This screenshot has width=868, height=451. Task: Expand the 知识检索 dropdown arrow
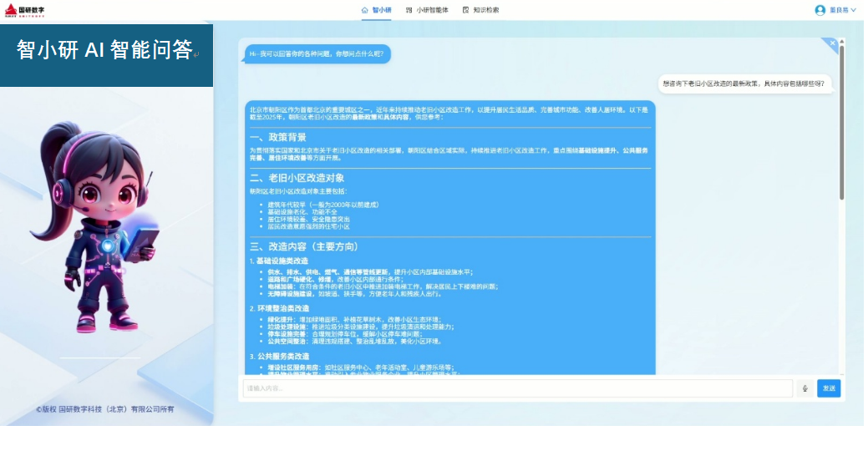pyautogui.click(x=504, y=10)
